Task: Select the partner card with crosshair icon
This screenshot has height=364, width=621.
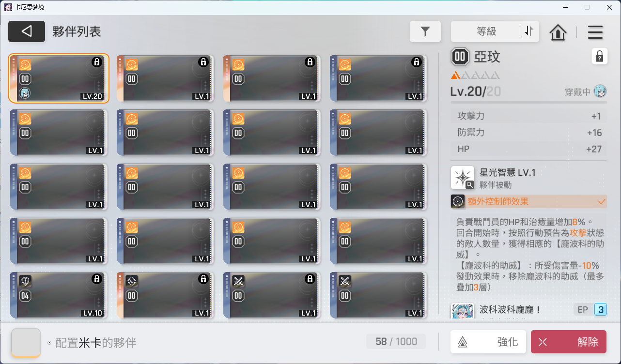Action: [x=165, y=295]
